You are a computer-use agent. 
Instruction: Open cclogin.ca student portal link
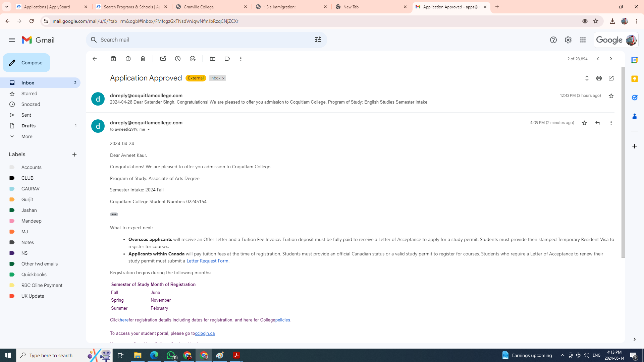pos(205,334)
